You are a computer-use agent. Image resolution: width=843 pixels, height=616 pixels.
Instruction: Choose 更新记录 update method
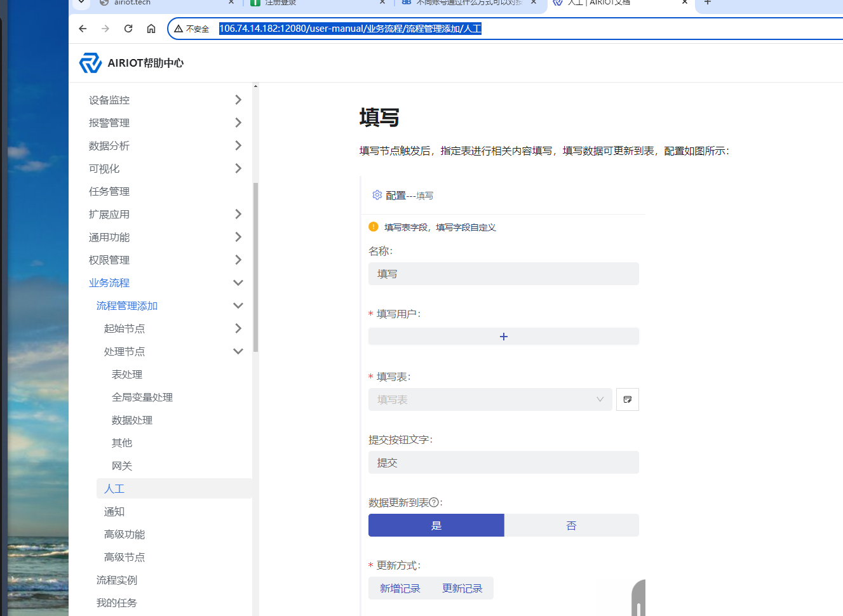click(x=462, y=588)
